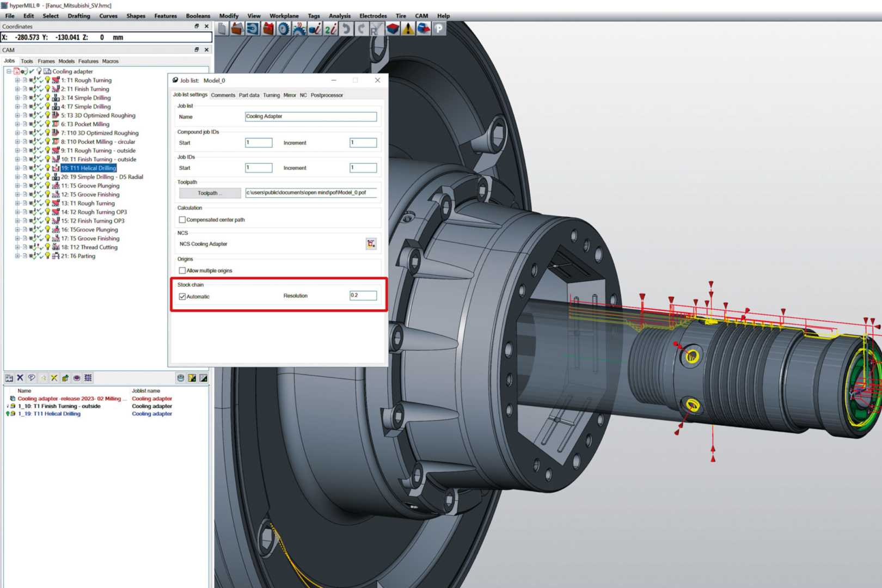Click the Resolution input field
This screenshot has width=882, height=588.
[x=363, y=296]
